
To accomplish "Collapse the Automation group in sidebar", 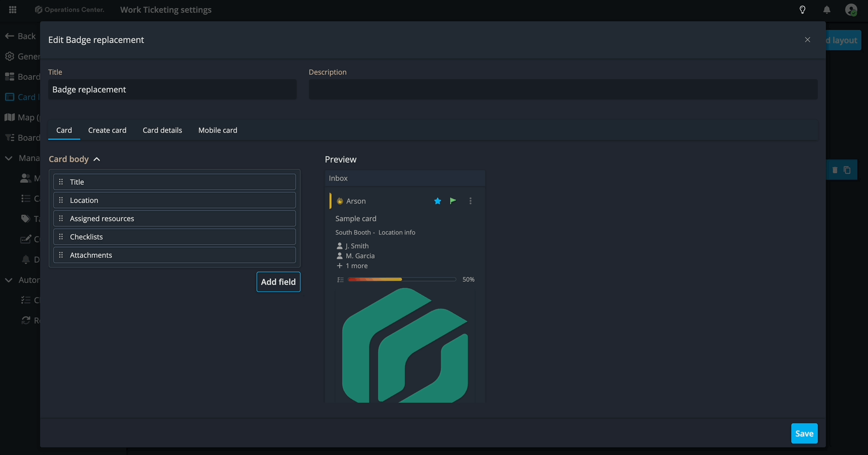I will [x=9, y=280].
